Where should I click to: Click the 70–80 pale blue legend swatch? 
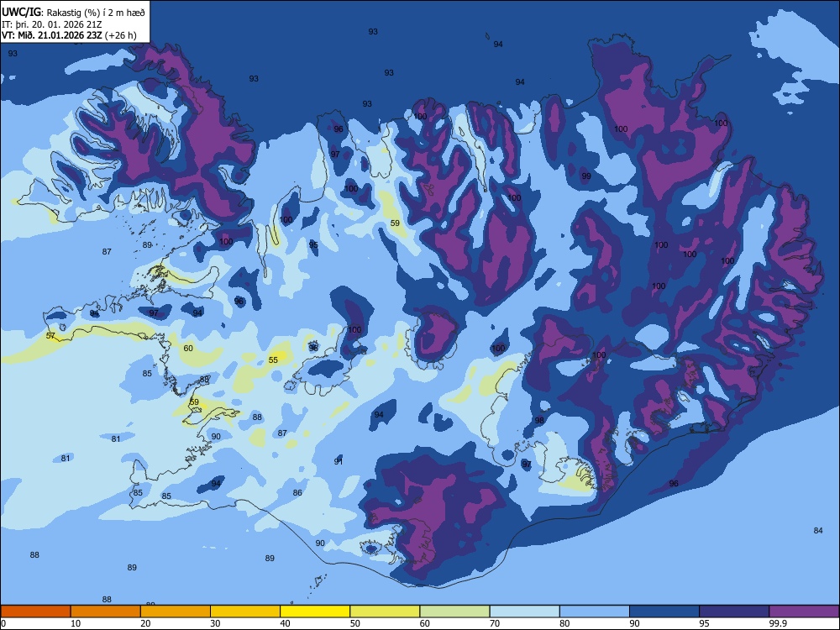pyautogui.click(x=524, y=612)
